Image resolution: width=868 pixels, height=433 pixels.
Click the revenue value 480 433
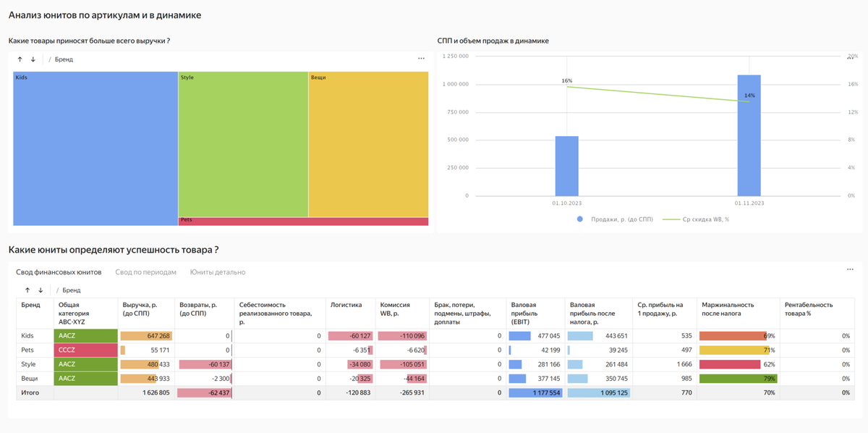[158, 364]
